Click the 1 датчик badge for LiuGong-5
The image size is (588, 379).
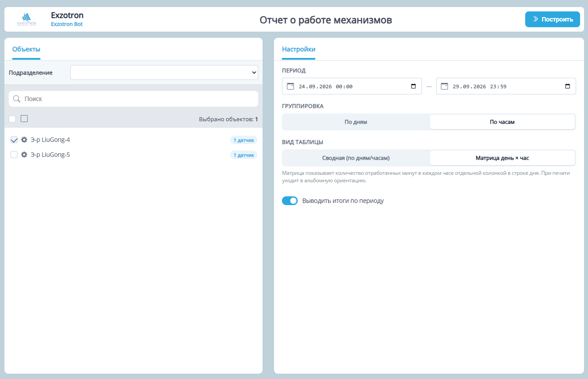(x=244, y=155)
